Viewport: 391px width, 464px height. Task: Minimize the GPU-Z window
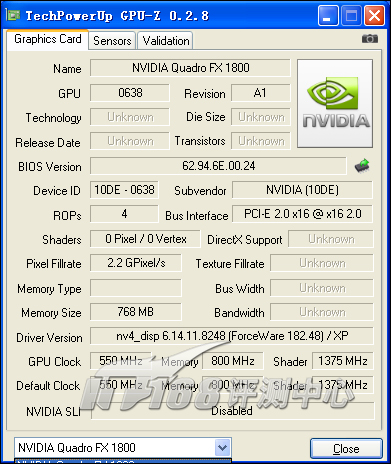pos(328,15)
